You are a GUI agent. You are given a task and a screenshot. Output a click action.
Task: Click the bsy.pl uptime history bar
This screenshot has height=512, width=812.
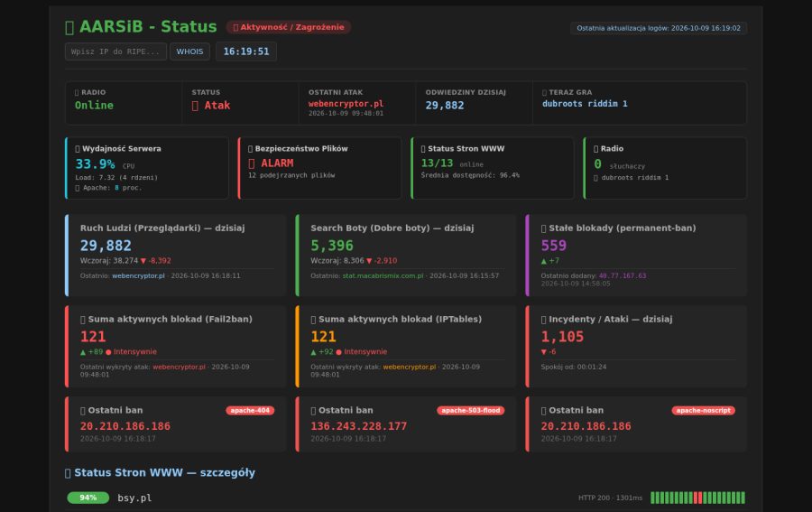(x=697, y=498)
